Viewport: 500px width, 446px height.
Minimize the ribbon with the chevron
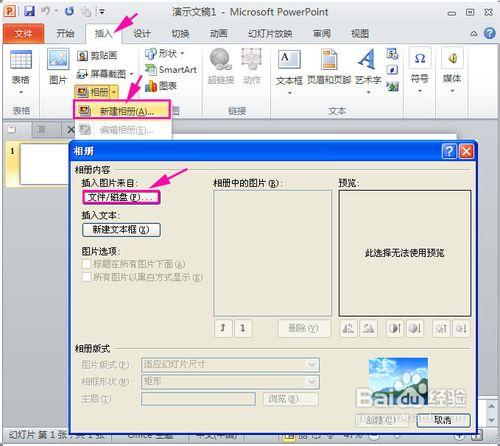(473, 34)
